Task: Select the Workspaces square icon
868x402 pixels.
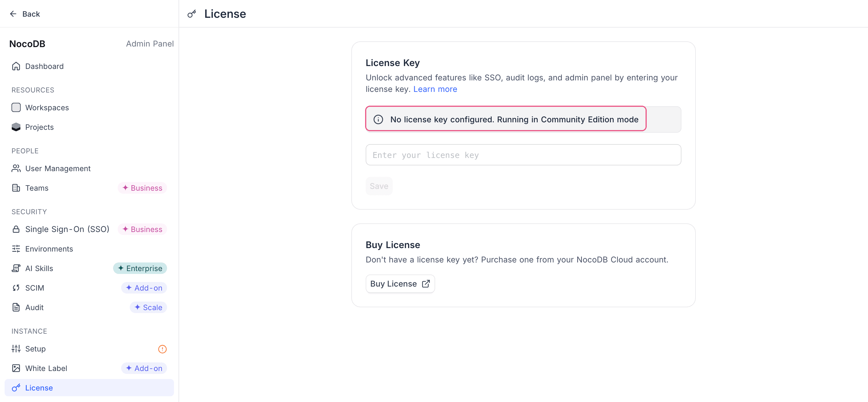Action: pyautogui.click(x=16, y=107)
